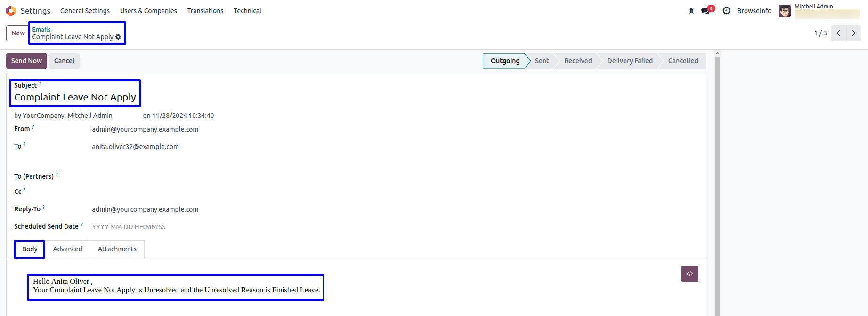
Task: Switch to the Advanced tab
Action: click(x=67, y=249)
